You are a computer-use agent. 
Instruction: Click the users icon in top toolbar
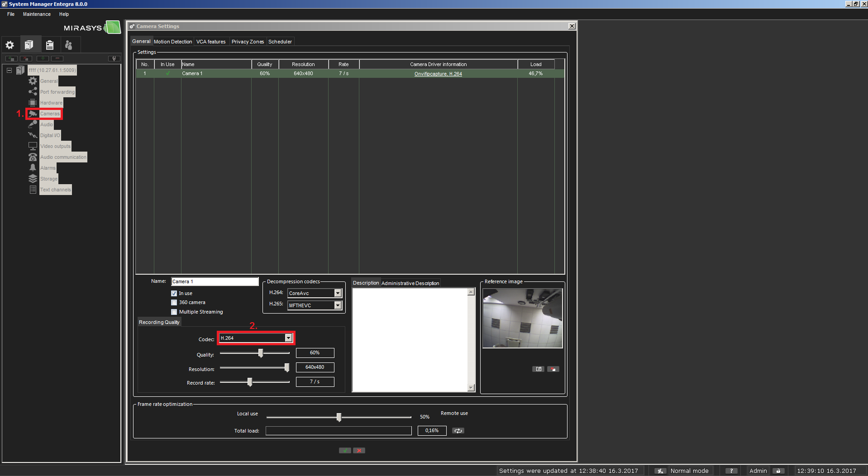click(x=69, y=45)
